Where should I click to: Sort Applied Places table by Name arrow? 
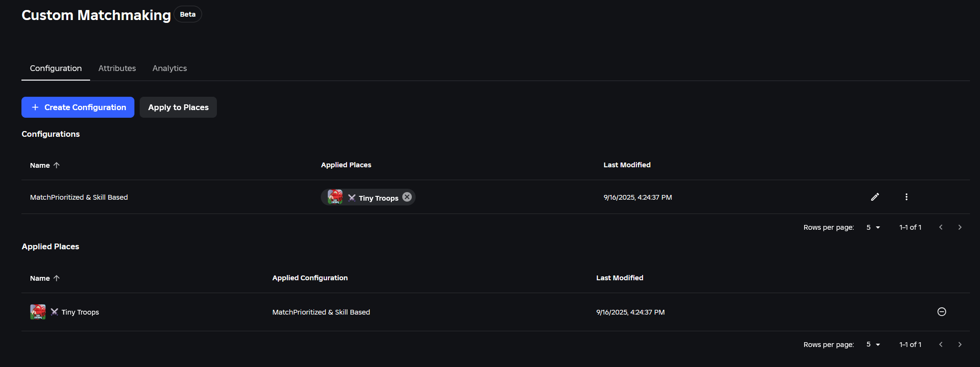[57, 278]
